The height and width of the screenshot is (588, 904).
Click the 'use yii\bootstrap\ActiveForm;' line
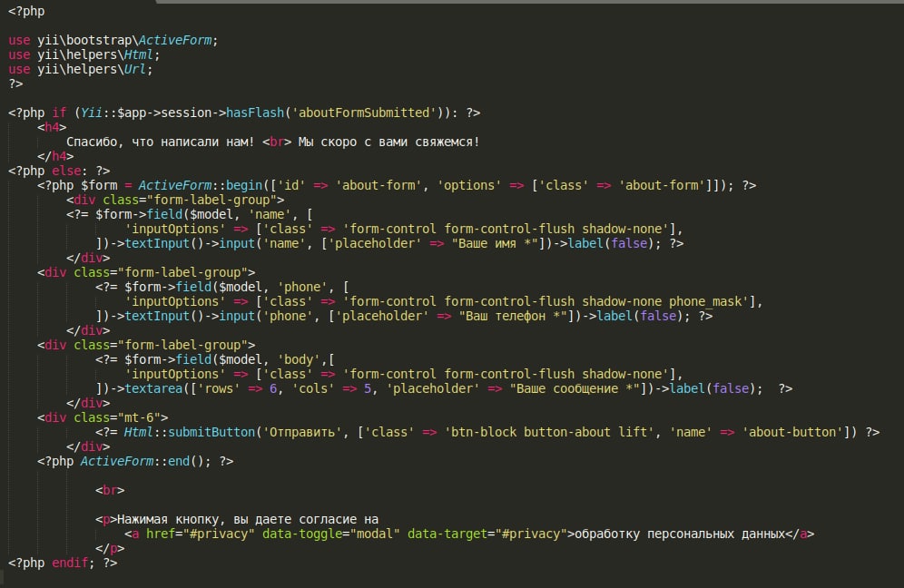point(113,40)
